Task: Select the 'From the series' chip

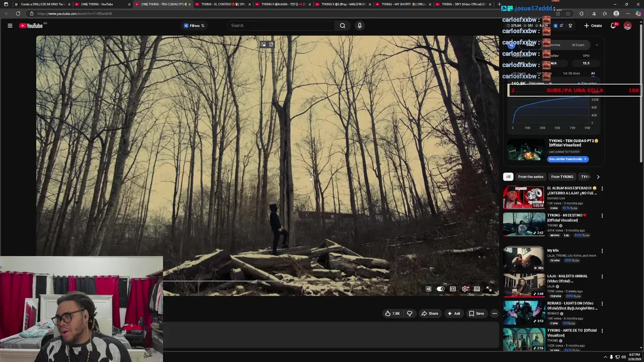Action: [531, 177]
